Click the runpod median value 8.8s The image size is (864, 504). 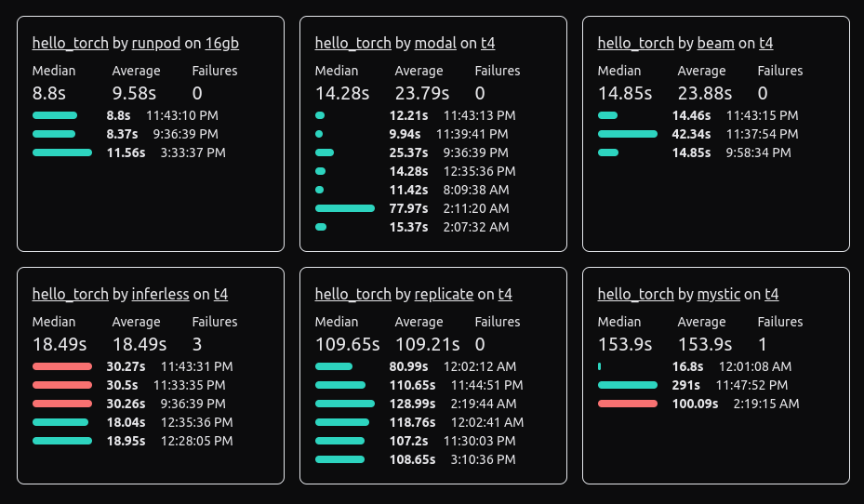click(x=49, y=93)
